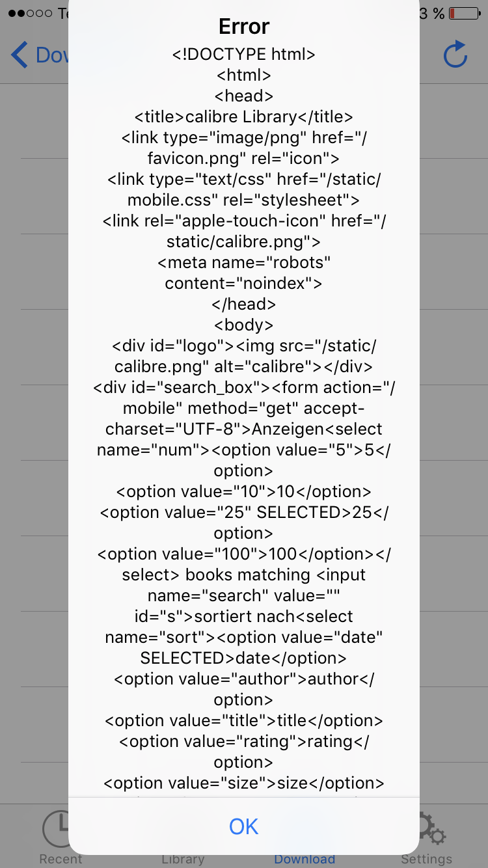Select the Recent tab label
This screenshot has width=488, height=868.
(x=61, y=860)
